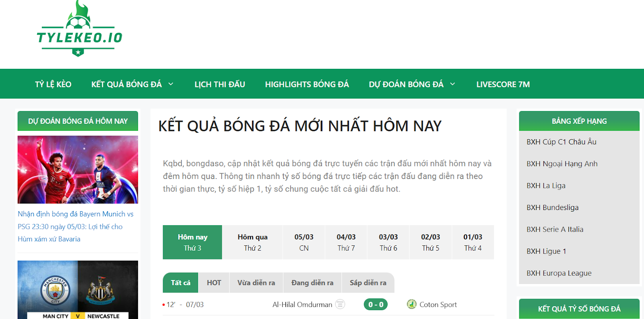Image resolution: width=644 pixels, height=319 pixels.
Task: Select the HOT filter tab
Action: click(x=214, y=282)
